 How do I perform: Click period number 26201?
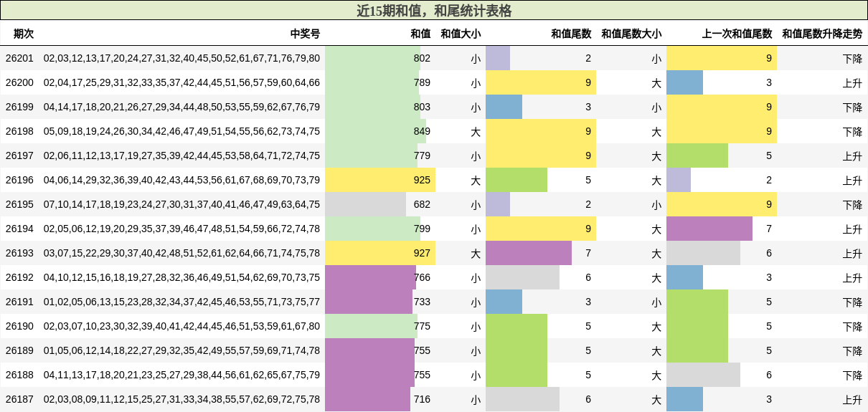(19, 58)
